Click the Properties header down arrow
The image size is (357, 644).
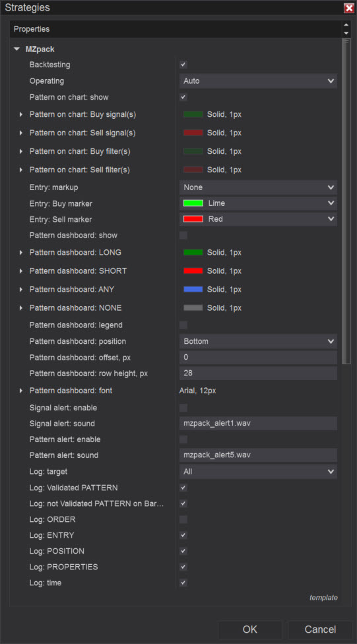(346, 33)
